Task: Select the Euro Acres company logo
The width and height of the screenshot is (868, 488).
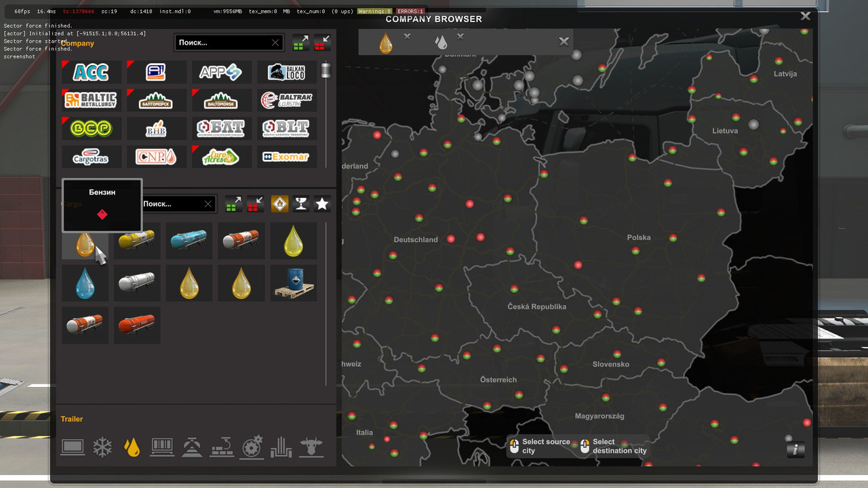Action: (222, 157)
